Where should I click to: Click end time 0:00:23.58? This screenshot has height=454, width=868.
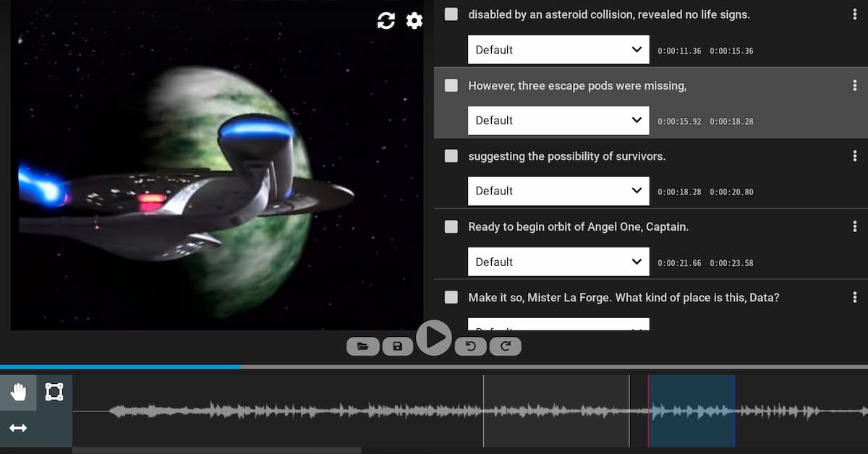point(731,263)
